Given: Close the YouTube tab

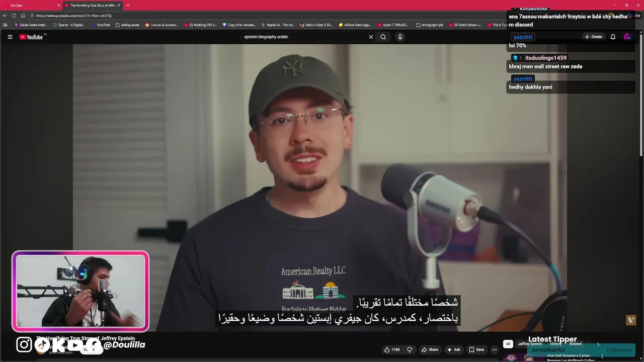Looking at the screenshot, I should [x=59, y=5].
